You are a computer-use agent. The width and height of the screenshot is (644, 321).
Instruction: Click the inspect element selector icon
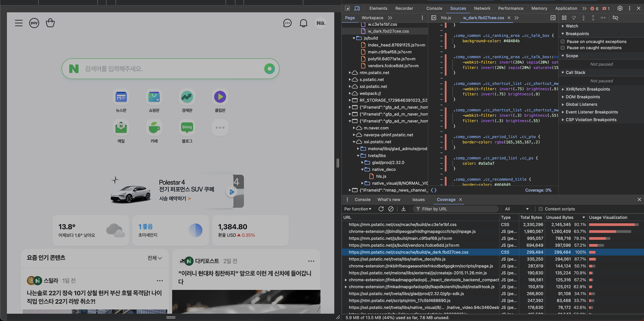coord(347,8)
